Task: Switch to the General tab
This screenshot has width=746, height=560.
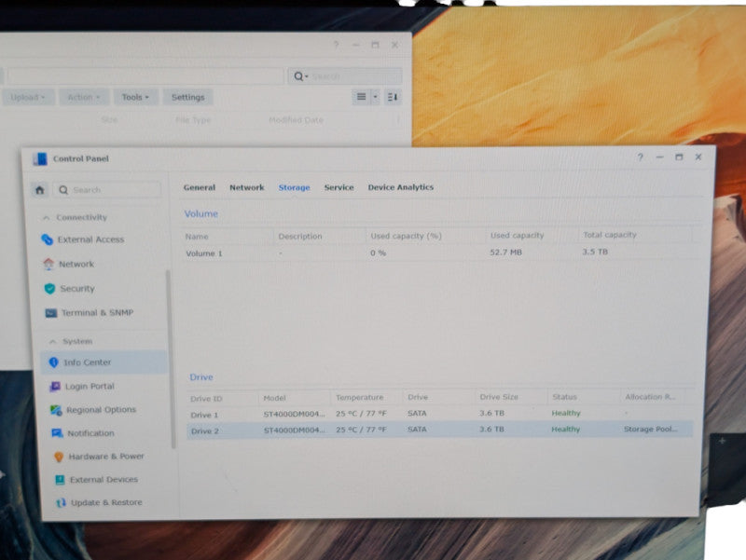Action: (x=200, y=188)
